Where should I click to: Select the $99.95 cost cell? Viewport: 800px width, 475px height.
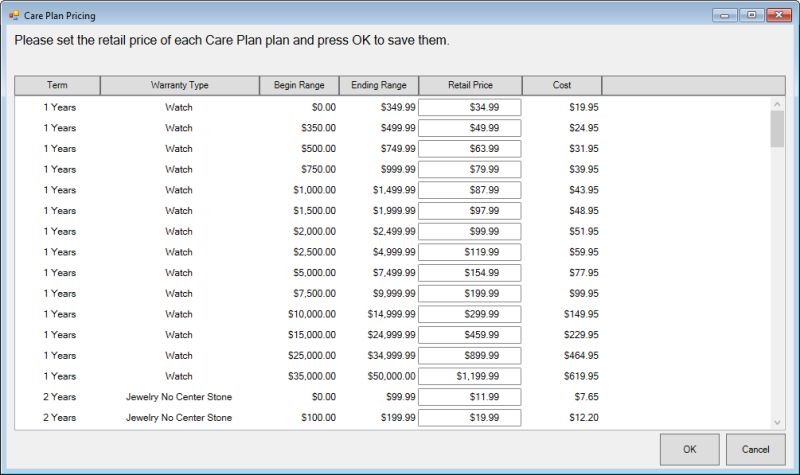(584, 293)
